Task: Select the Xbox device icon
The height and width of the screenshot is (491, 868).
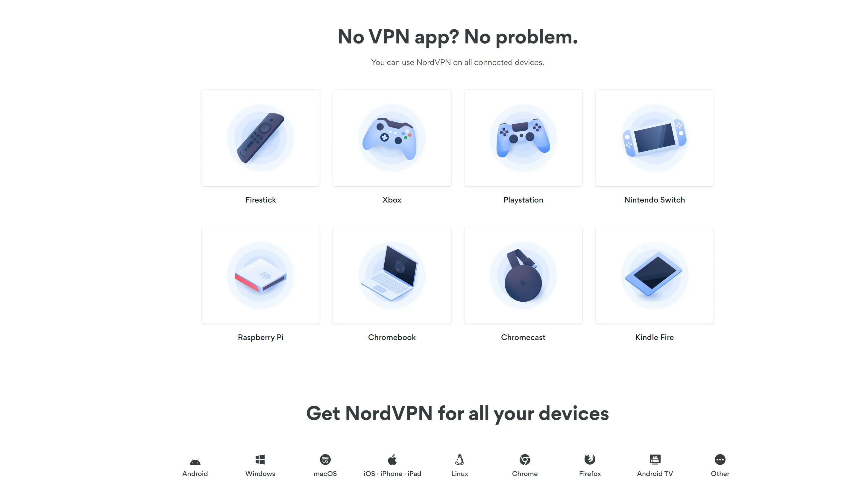Action: 392,138
